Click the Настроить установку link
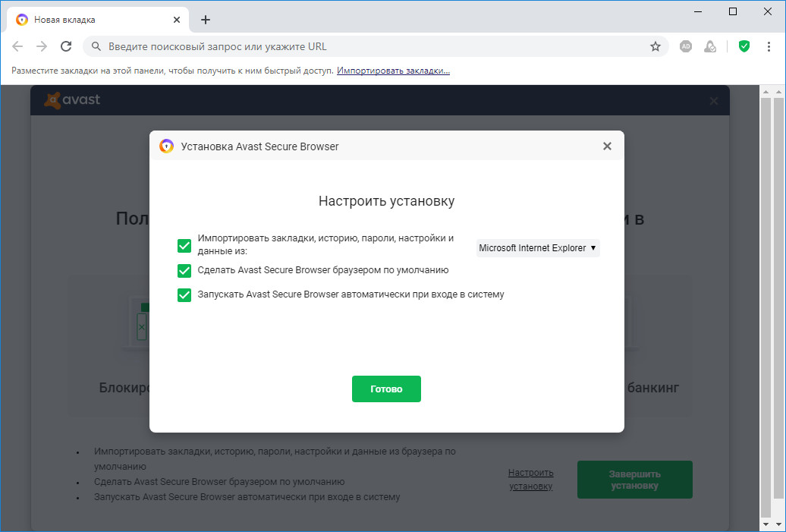786x532 pixels. 531,480
